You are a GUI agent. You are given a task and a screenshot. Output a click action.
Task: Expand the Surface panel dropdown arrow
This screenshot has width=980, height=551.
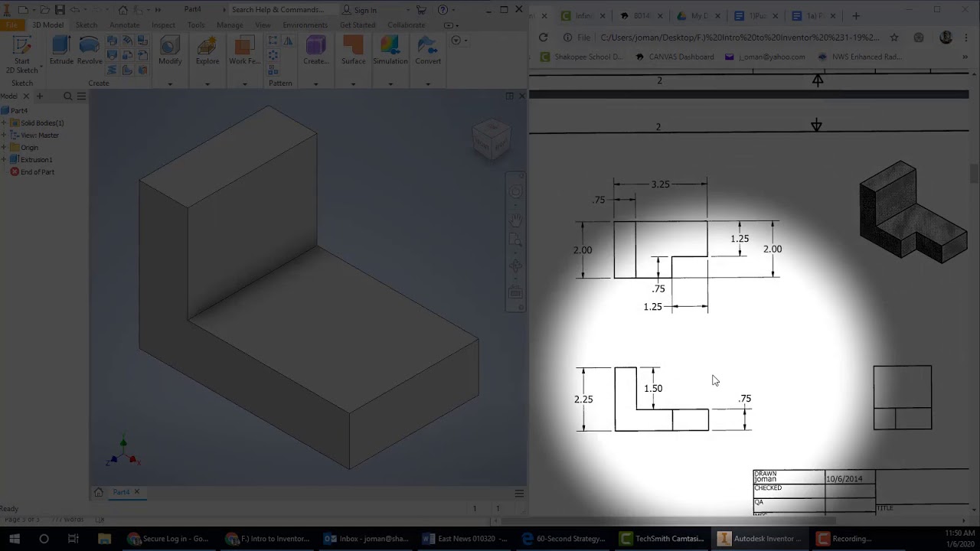353,83
